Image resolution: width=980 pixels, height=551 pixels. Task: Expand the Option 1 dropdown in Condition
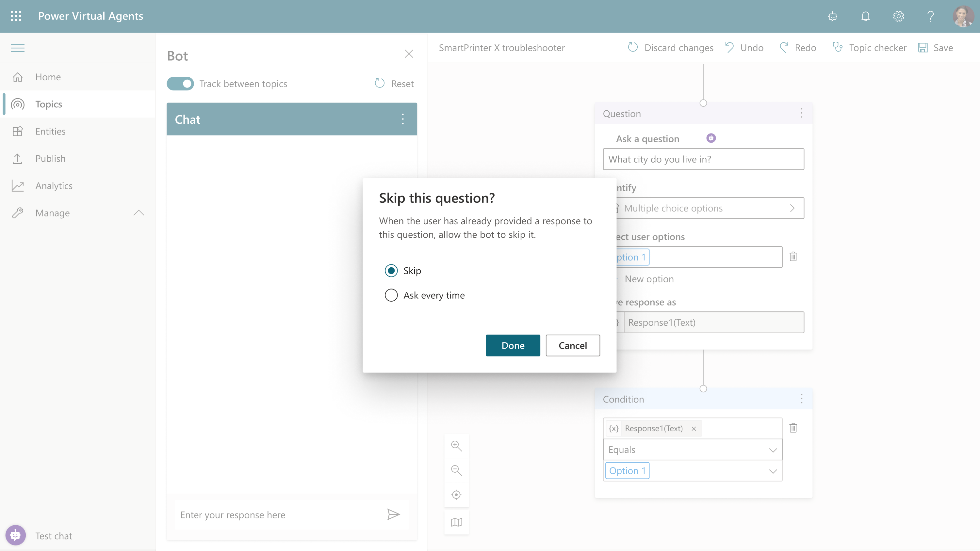tap(773, 471)
